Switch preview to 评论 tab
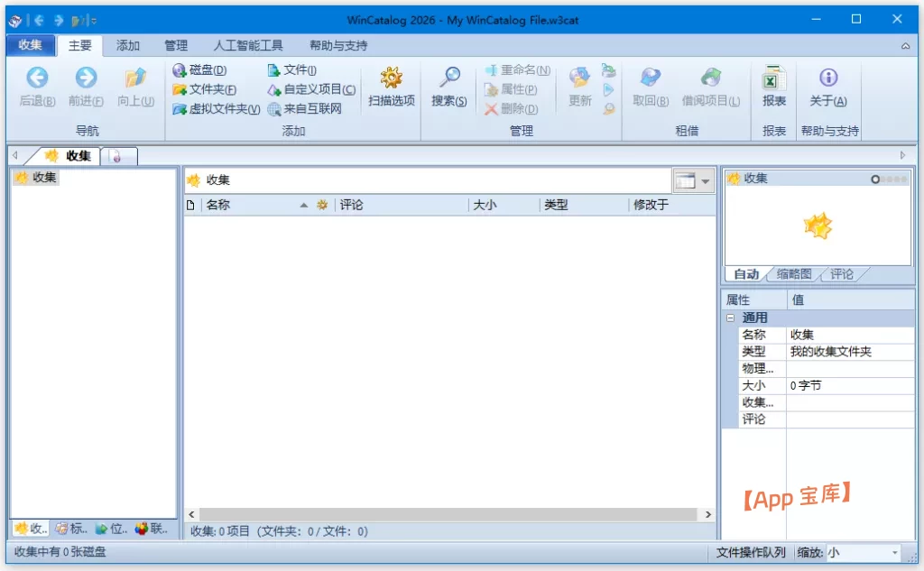The width and height of the screenshot is (924, 571). coord(842,274)
